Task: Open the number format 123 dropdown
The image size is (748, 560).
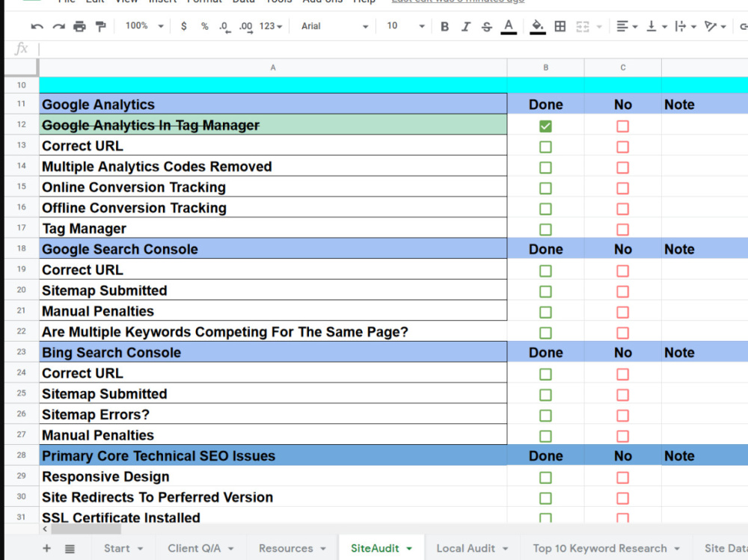Action: (x=271, y=26)
